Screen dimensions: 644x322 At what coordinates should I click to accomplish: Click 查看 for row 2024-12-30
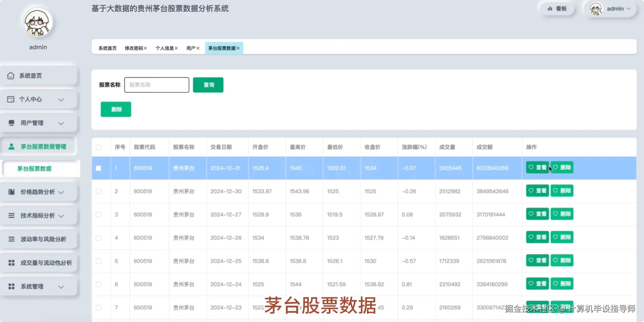point(537,191)
